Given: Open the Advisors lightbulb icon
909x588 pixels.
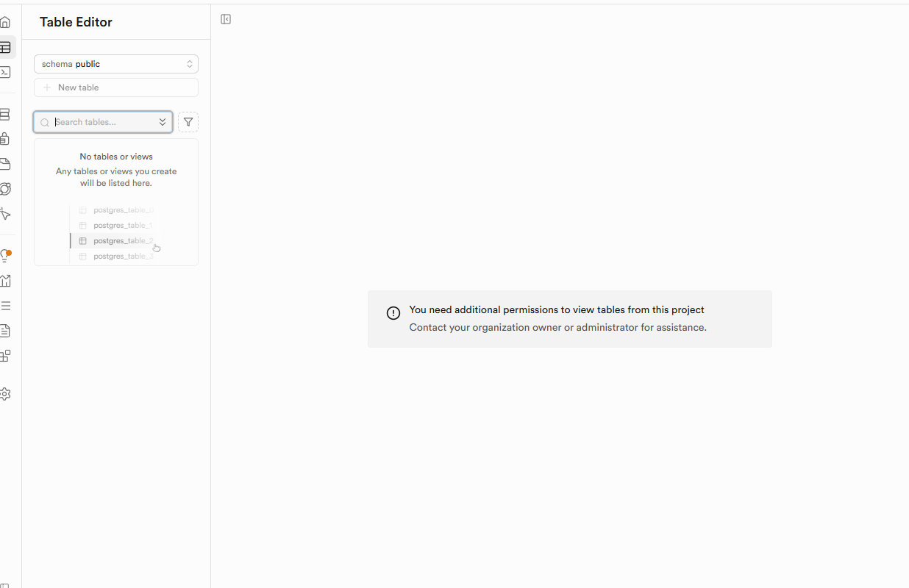Looking at the screenshot, I should (5, 256).
